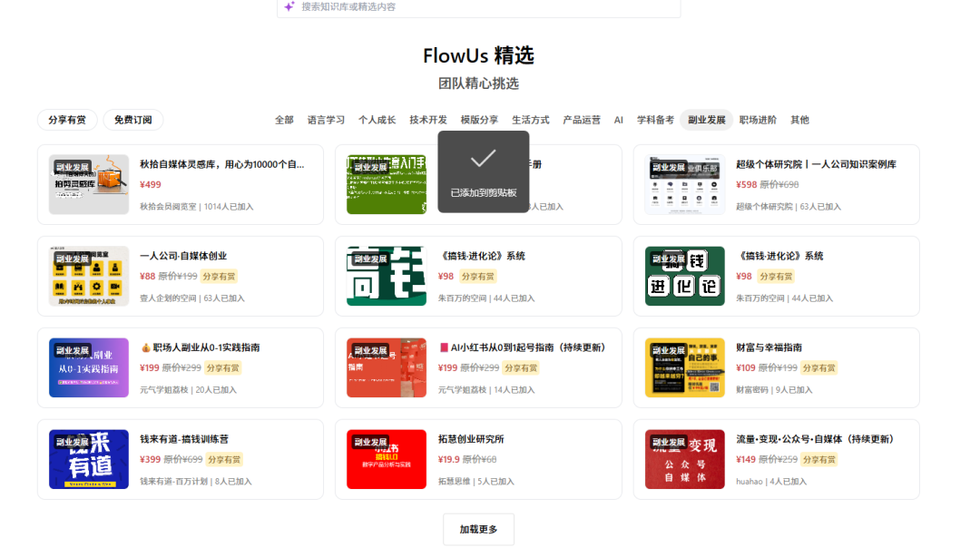The height and width of the screenshot is (557, 980).
Task: Click 分享有赏 badge on 流量·变现 card
Action: 818,459
